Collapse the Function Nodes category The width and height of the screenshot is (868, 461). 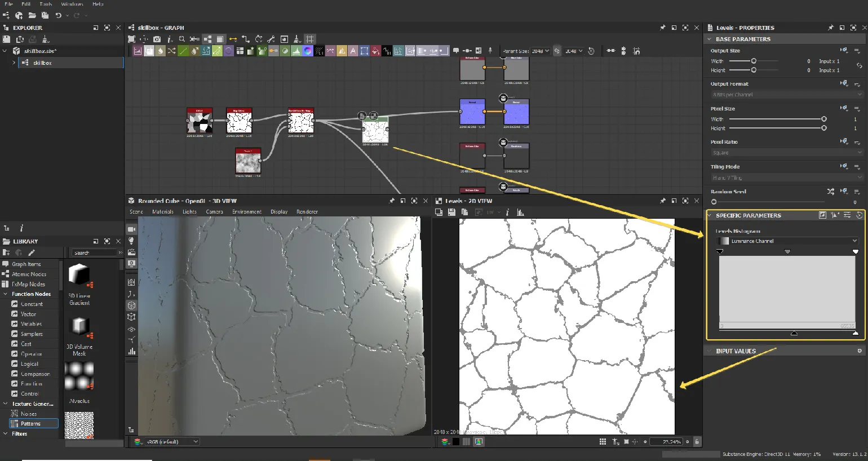pyautogui.click(x=6, y=294)
